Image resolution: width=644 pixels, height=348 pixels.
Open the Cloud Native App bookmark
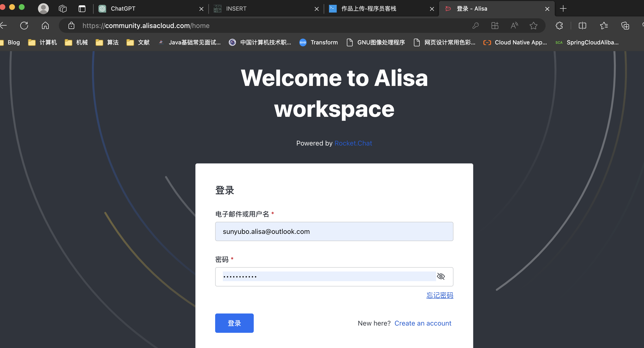click(x=515, y=42)
